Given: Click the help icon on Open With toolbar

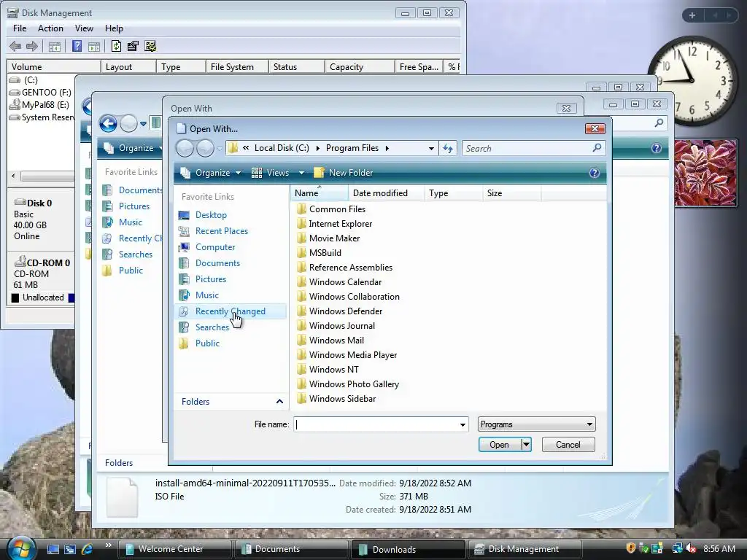Looking at the screenshot, I should pyautogui.click(x=594, y=173).
